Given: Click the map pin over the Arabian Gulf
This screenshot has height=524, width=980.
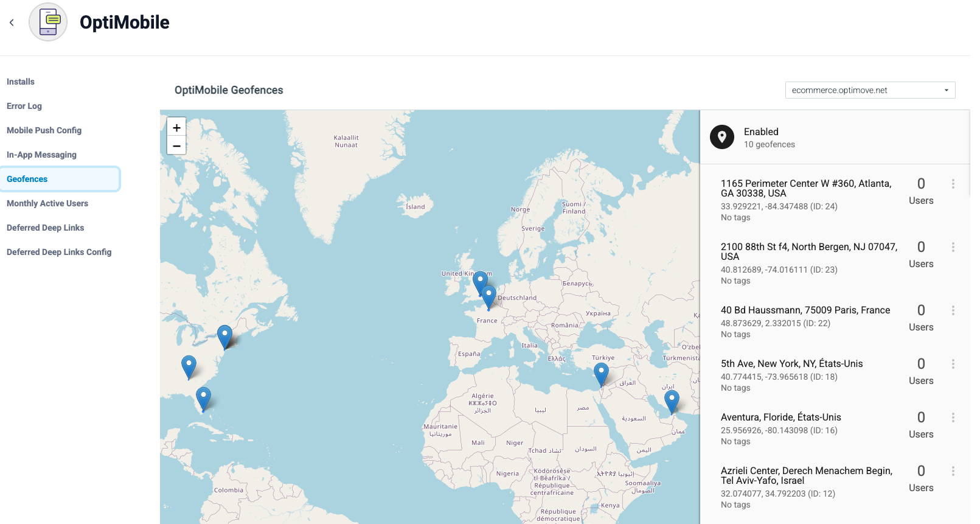Looking at the screenshot, I should click(672, 402).
